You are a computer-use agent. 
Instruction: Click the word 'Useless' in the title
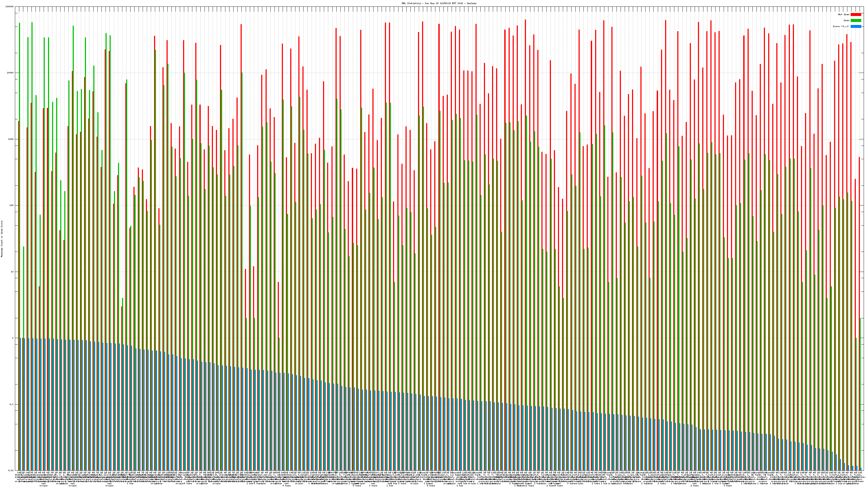coord(472,3)
